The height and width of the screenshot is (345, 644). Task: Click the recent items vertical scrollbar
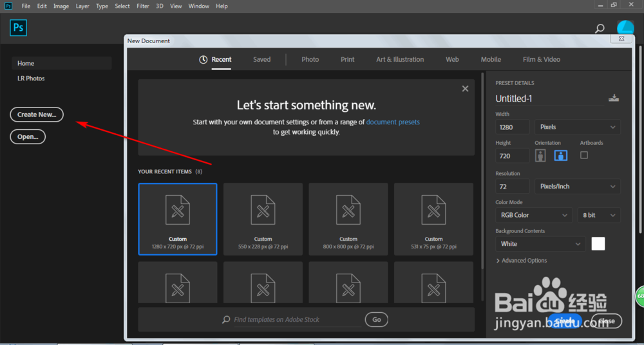pos(482,171)
